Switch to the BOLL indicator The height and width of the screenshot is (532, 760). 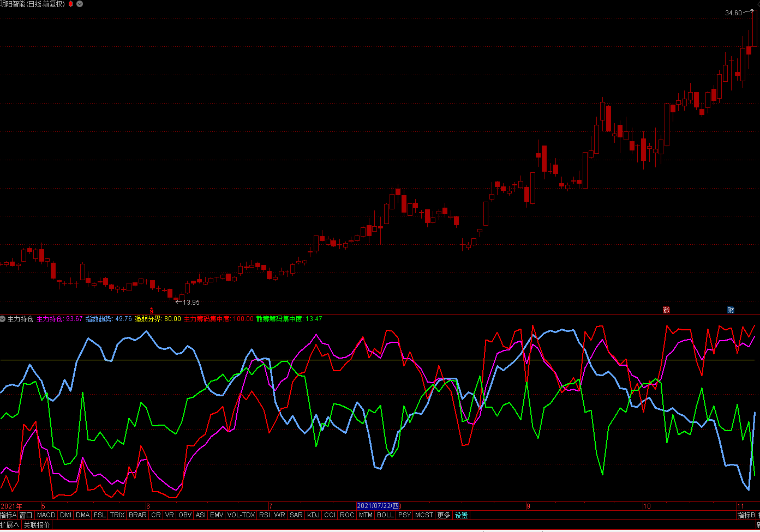385,515
